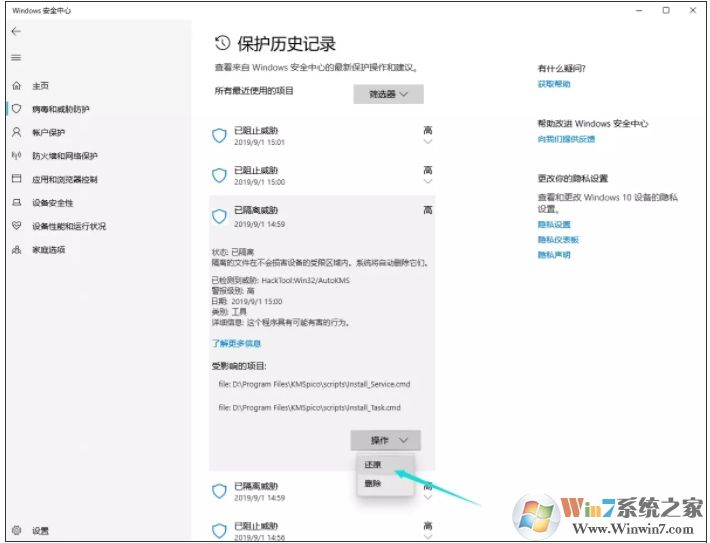Image resolution: width=710 pixels, height=543 pixels.
Task: Open 设备性能和运行状况 in the sidebar
Action: (69, 226)
